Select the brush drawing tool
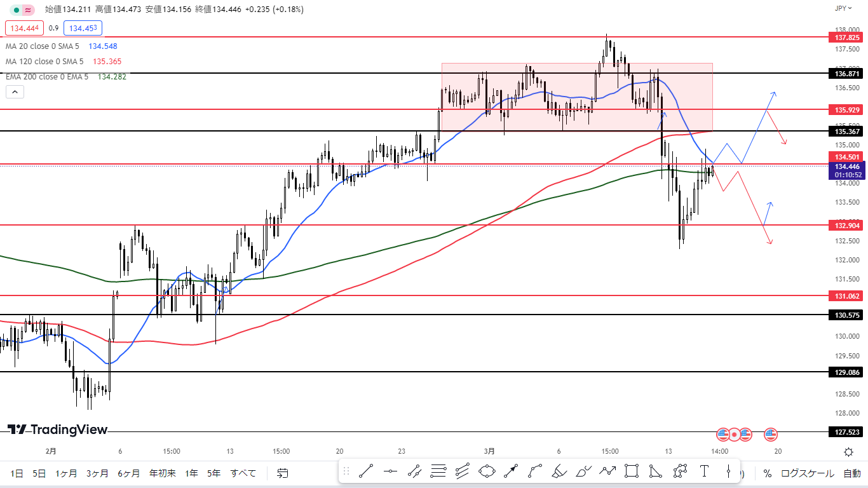The image size is (868, 488). point(583,471)
